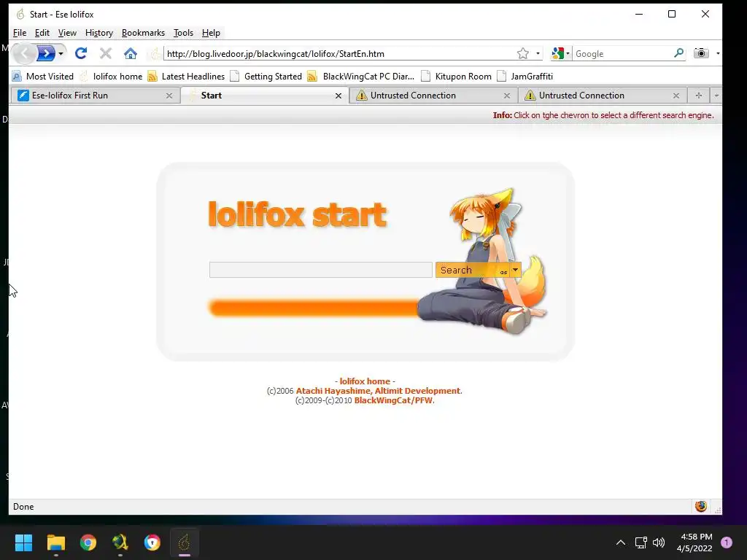Open the Windows Start menu
Screen dimensions: 747x560
(x=23, y=542)
